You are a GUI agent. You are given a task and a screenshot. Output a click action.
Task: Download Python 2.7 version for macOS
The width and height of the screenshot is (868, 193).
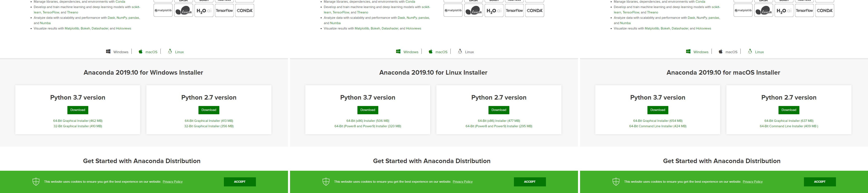[x=789, y=110]
